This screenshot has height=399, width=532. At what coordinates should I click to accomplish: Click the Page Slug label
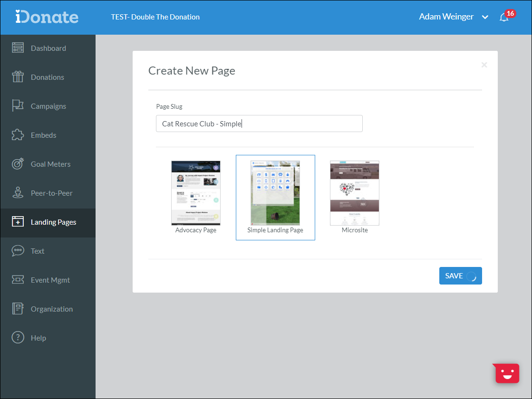(x=169, y=106)
